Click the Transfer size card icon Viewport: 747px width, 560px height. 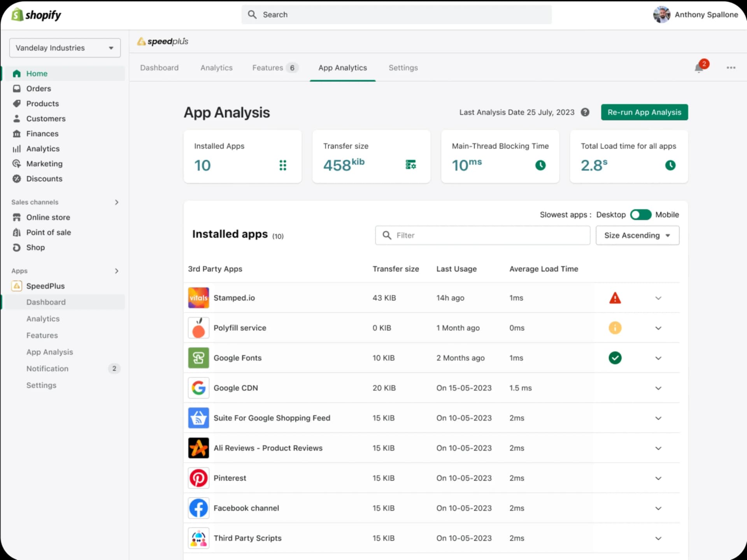pos(410,164)
